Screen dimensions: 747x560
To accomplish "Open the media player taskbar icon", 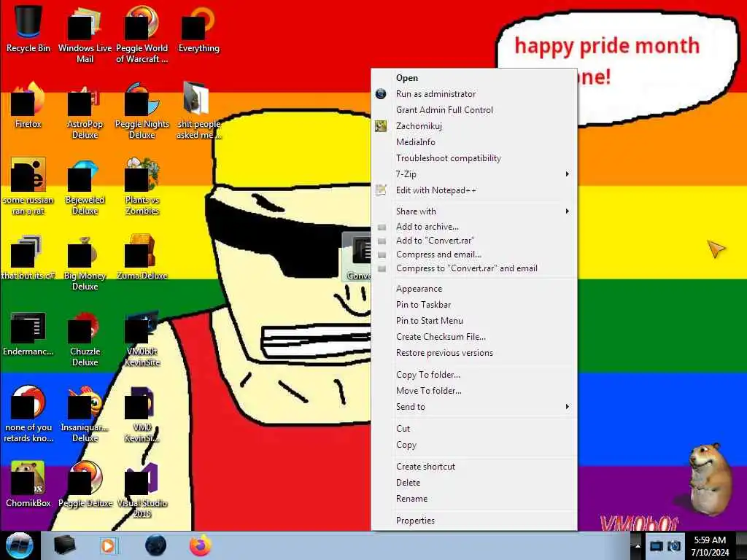I will 109,545.
